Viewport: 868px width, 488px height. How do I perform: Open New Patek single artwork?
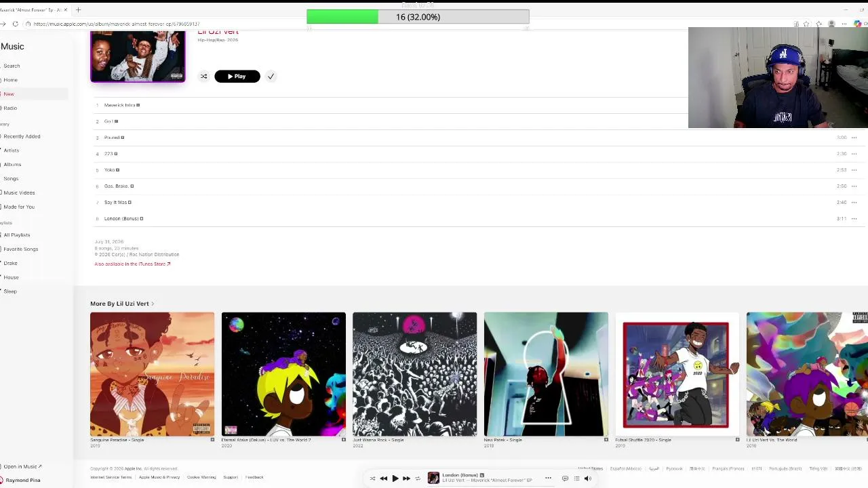[x=546, y=374]
